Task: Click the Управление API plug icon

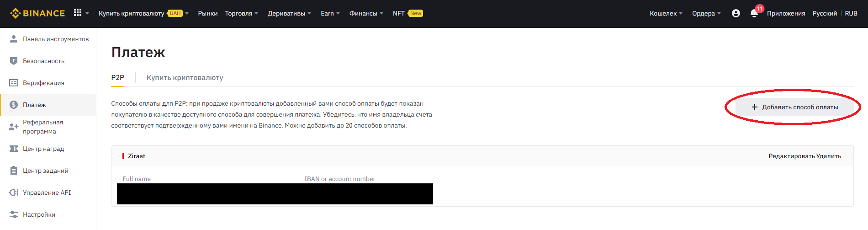Action: pyautogui.click(x=14, y=193)
